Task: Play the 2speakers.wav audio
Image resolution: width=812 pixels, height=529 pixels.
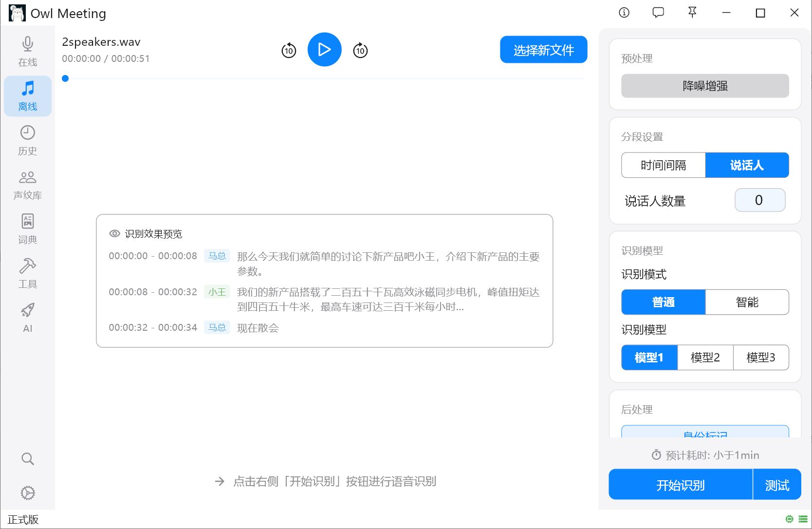Action: pos(324,50)
